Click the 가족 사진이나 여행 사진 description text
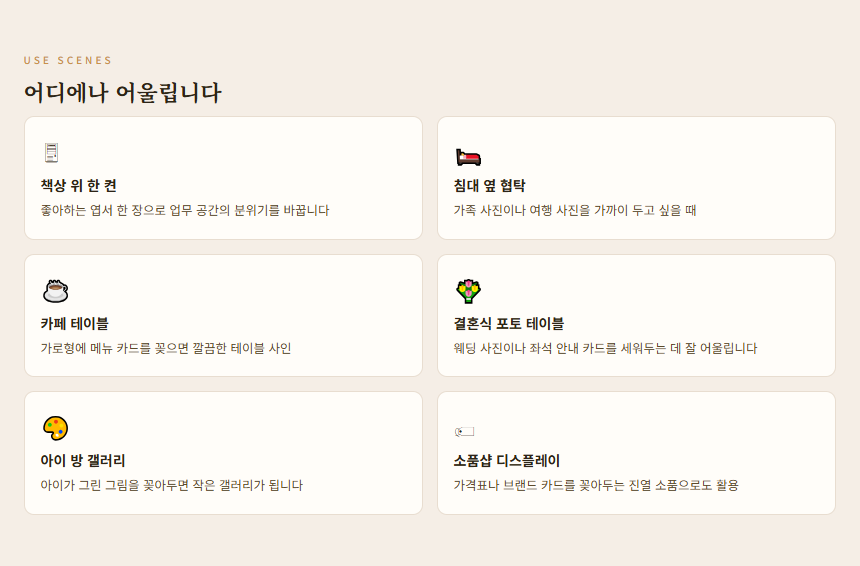Viewport: 860px width, 566px height. [575, 211]
